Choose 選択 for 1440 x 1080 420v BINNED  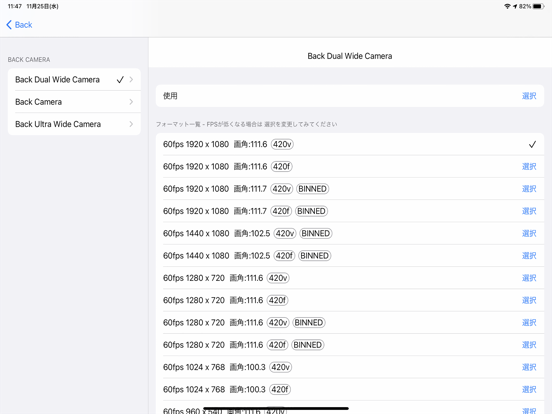529,233
